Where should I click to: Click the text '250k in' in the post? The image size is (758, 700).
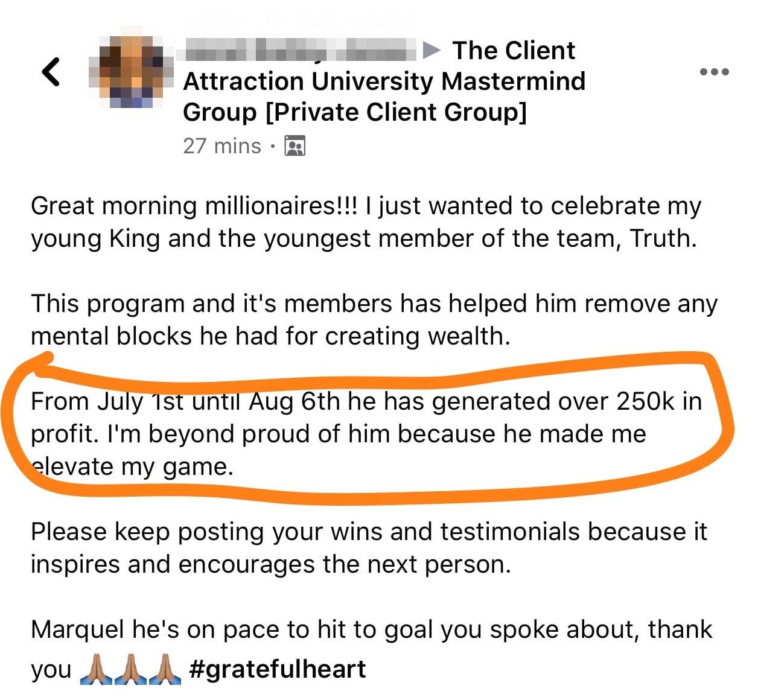pyautogui.click(x=659, y=401)
